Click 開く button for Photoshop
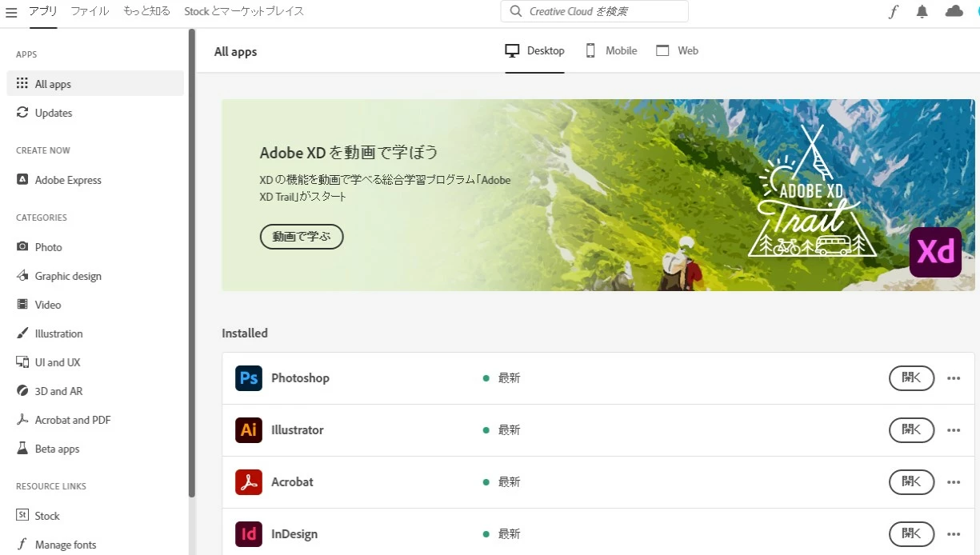The width and height of the screenshot is (980, 555). pos(911,378)
